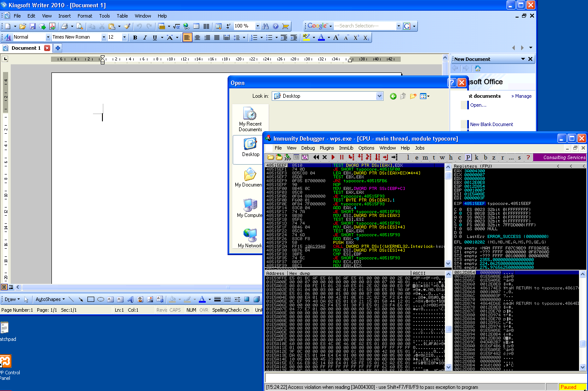Show breakpoints with 'b' button in debugger
Viewport: 588px width, 391px height.
486,157
